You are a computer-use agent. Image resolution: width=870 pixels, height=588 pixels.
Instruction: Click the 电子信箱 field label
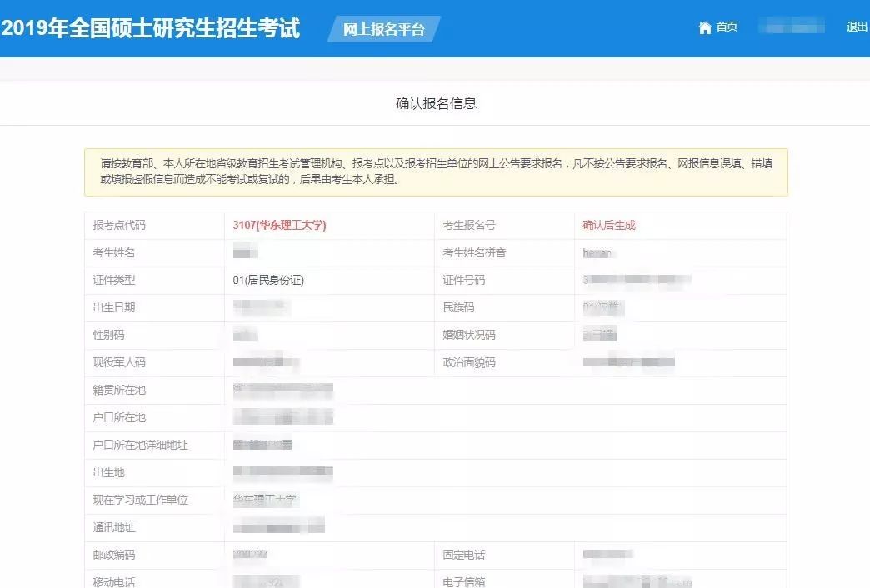click(x=464, y=582)
